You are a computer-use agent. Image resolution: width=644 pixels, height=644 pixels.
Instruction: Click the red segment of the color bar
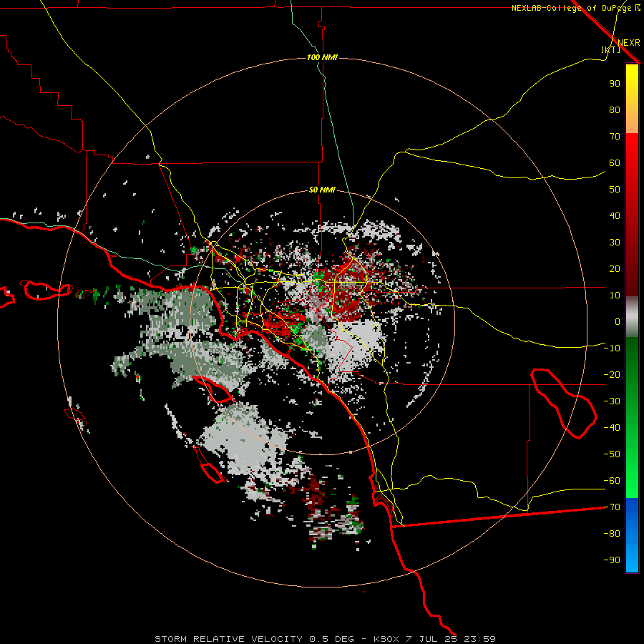point(632,215)
